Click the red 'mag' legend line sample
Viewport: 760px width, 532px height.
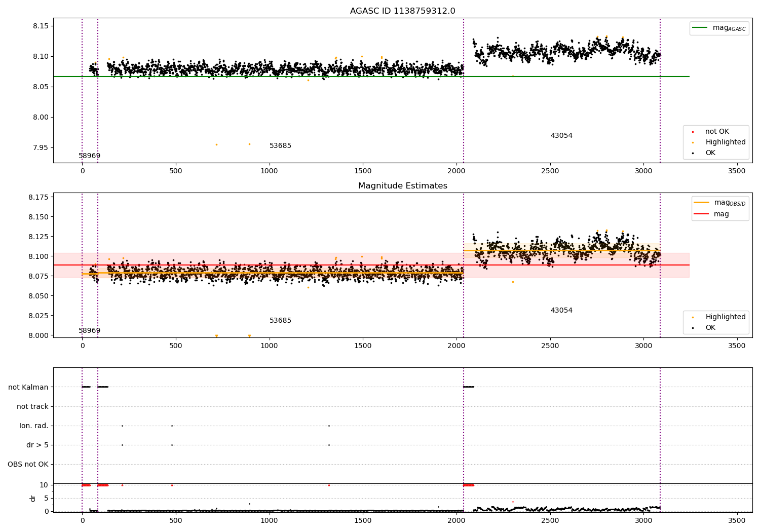point(702,214)
